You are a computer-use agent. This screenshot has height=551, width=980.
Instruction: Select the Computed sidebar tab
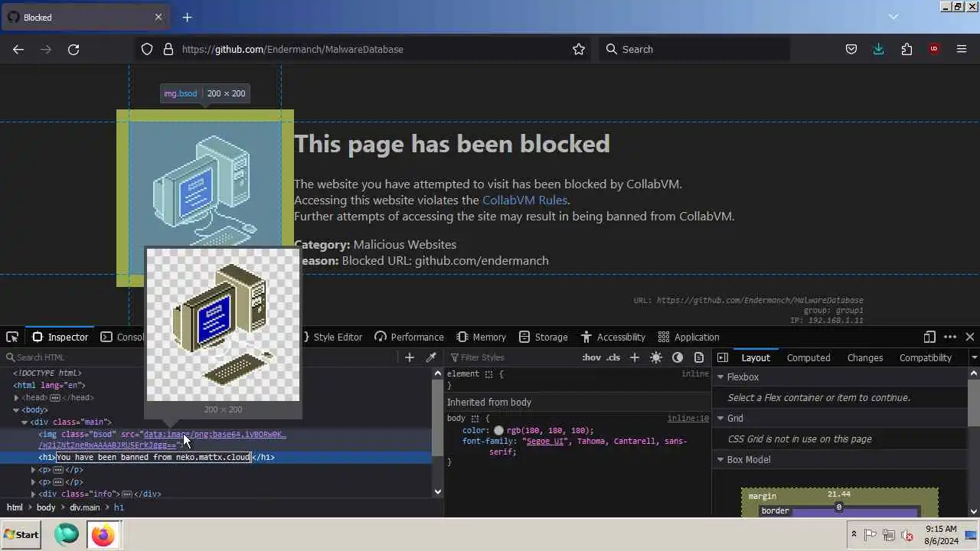pos(808,357)
